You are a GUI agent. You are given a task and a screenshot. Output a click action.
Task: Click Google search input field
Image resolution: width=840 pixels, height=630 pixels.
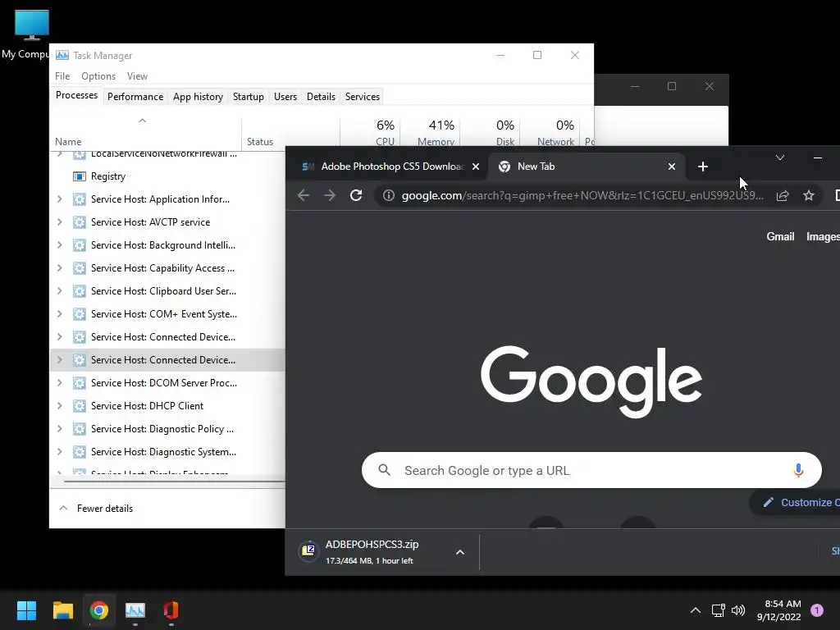pos(591,470)
